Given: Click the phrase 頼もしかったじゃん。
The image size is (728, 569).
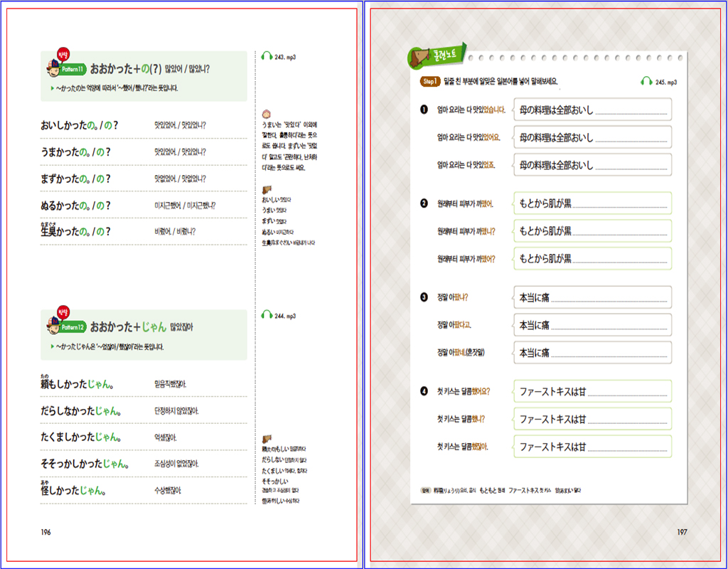Looking at the screenshot, I should coord(78,385).
